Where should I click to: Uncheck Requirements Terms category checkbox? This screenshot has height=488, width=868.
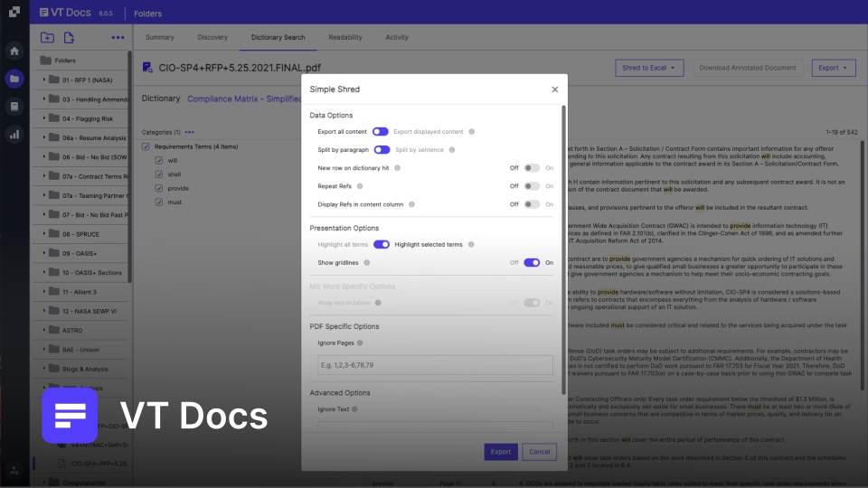146,146
